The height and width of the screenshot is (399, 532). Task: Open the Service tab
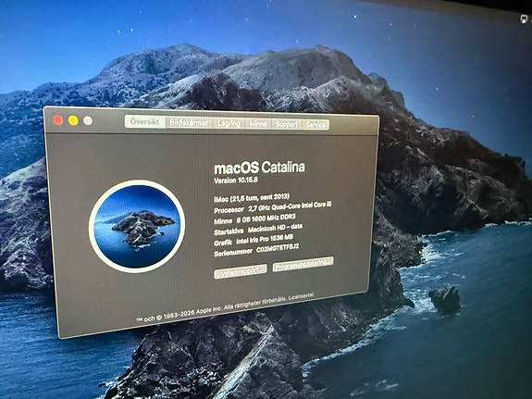[x=315, y=125]
